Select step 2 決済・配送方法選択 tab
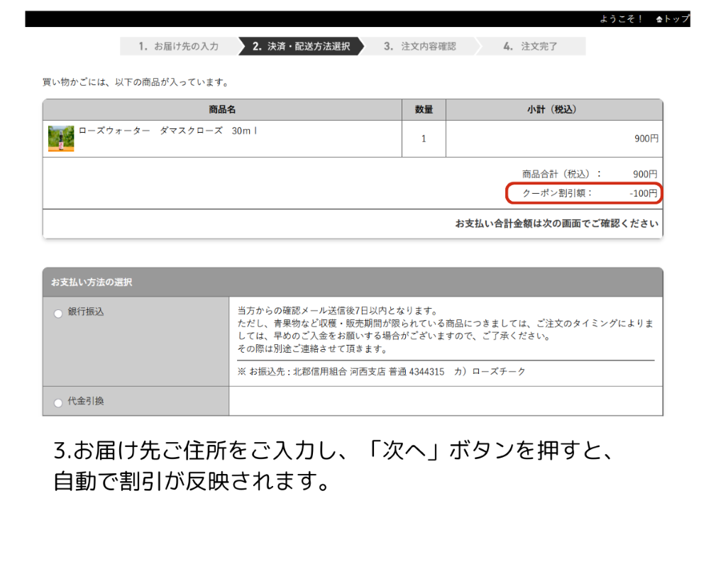Screen dimensions: 728x579 [x=301, y=46]
